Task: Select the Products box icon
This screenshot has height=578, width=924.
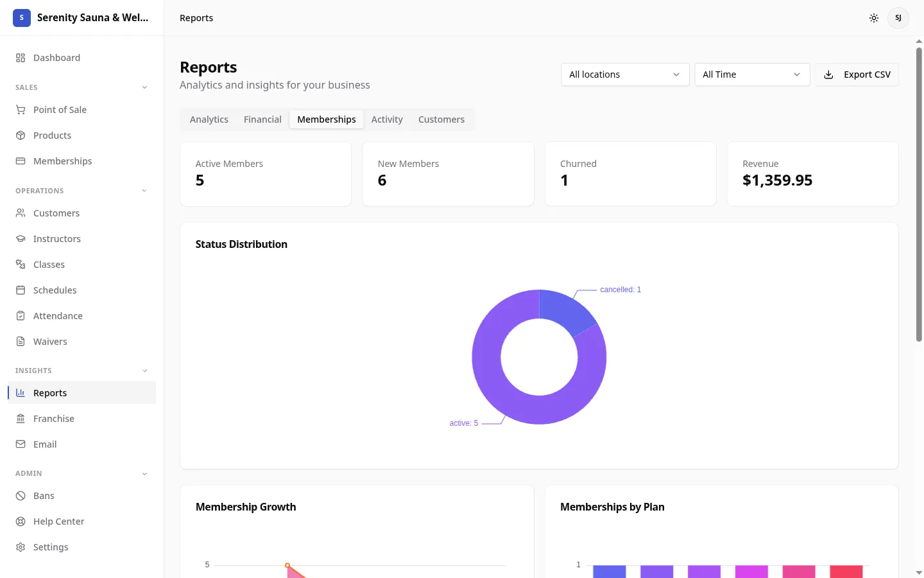Action: 21,136
